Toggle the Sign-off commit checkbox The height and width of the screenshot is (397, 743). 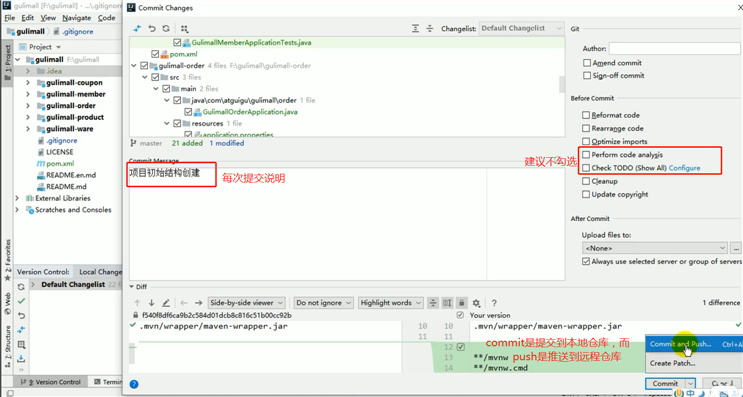[587, 75]
